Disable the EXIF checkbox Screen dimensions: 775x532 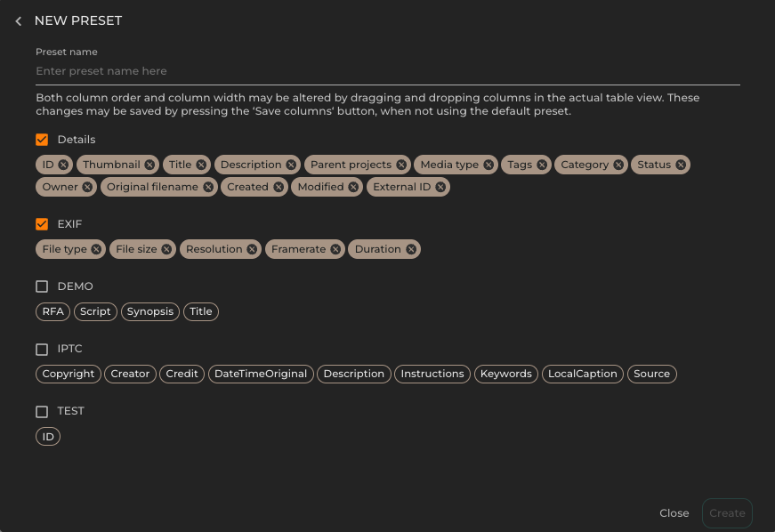click(41, 223)
